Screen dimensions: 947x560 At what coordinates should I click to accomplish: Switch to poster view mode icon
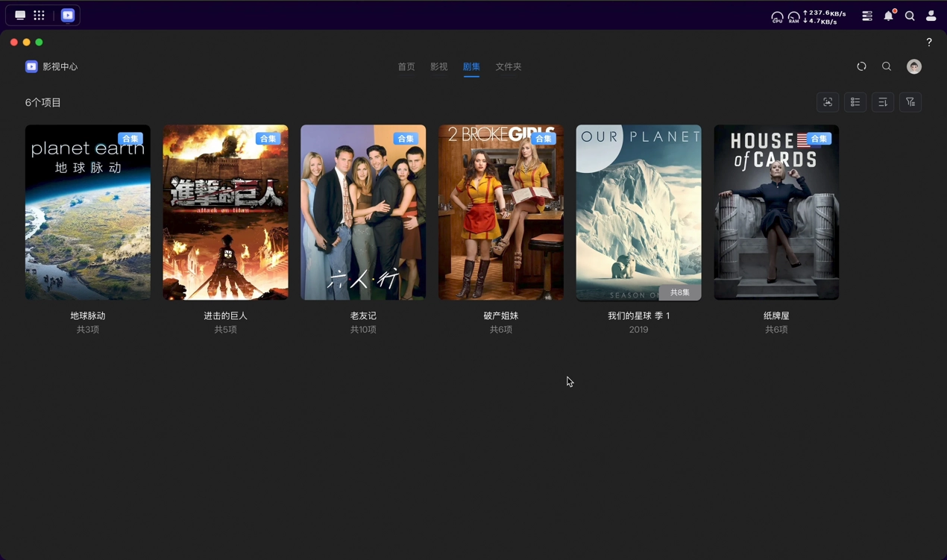828,102
